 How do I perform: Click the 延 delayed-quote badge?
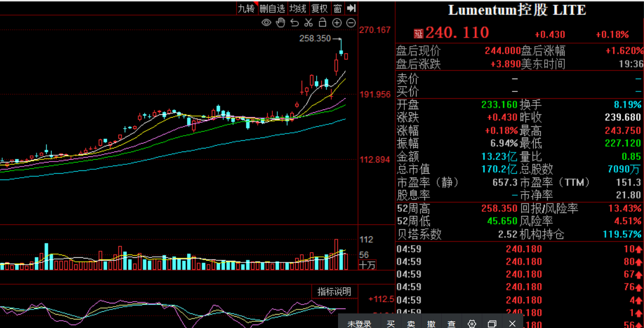point(418,33)
